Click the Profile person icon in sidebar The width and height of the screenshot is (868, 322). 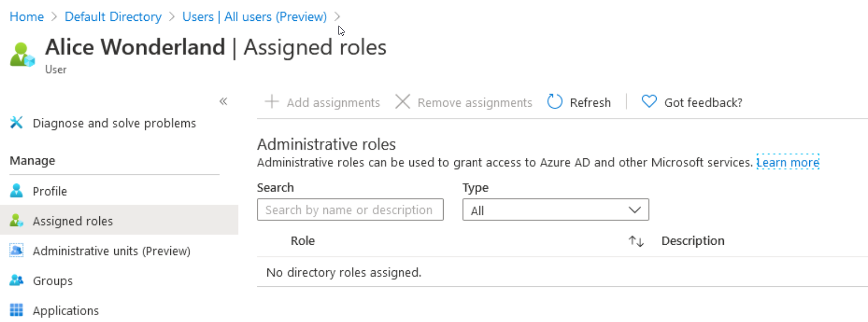click(x=17, y=191)
